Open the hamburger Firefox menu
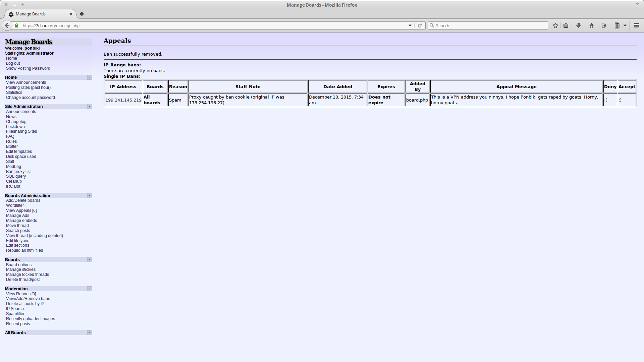Viewport: 644px width, 362px height. 637,25
